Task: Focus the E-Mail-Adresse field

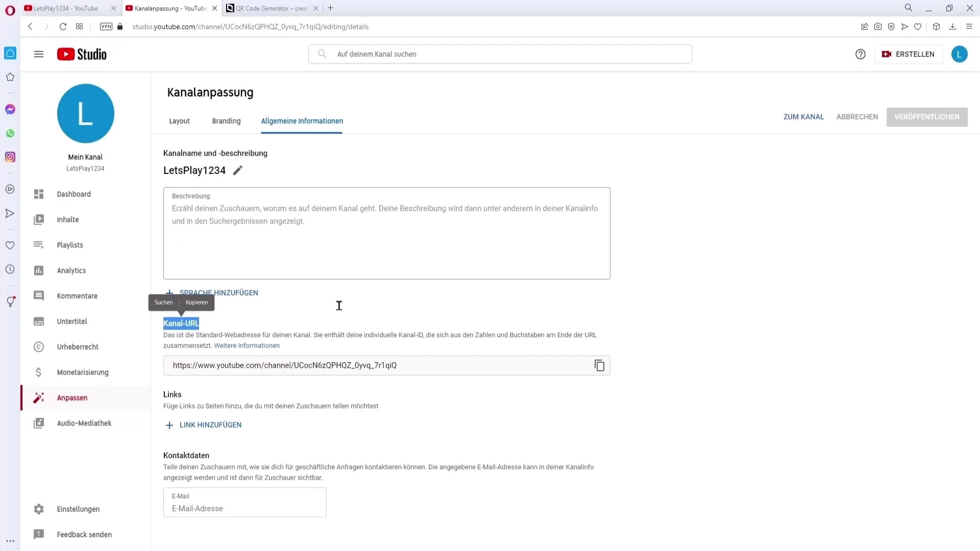Action: point(244,503)
